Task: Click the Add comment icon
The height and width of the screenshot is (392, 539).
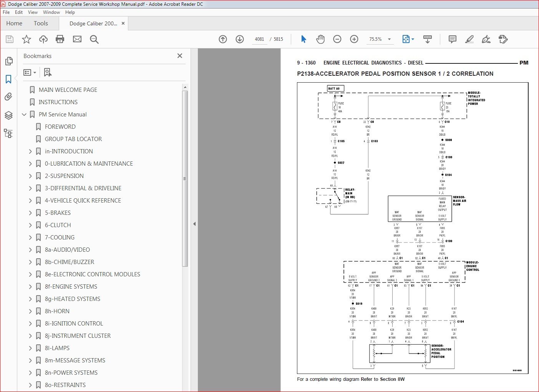Action: 453,39
